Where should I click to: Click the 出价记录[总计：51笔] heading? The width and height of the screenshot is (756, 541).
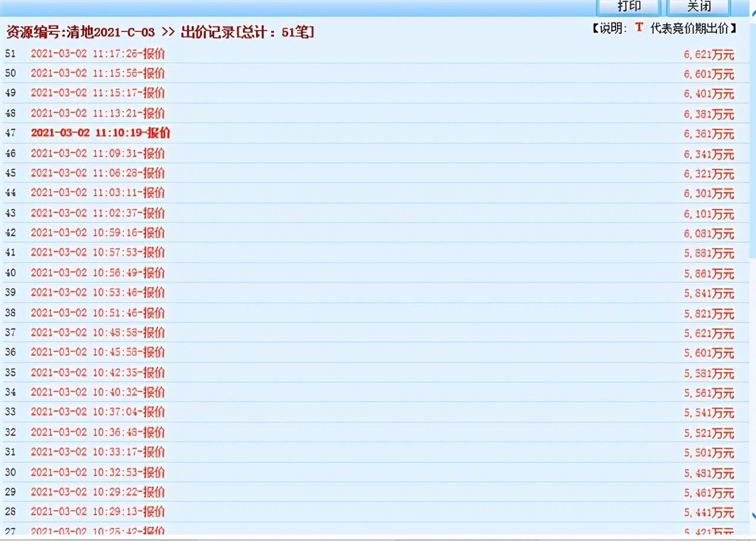[x=247, y=32]
